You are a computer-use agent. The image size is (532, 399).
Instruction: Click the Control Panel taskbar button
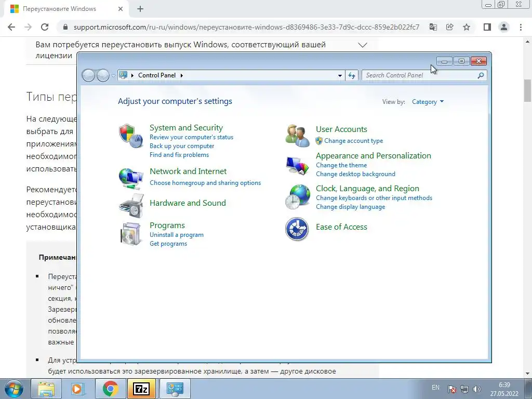pos(175,389)
